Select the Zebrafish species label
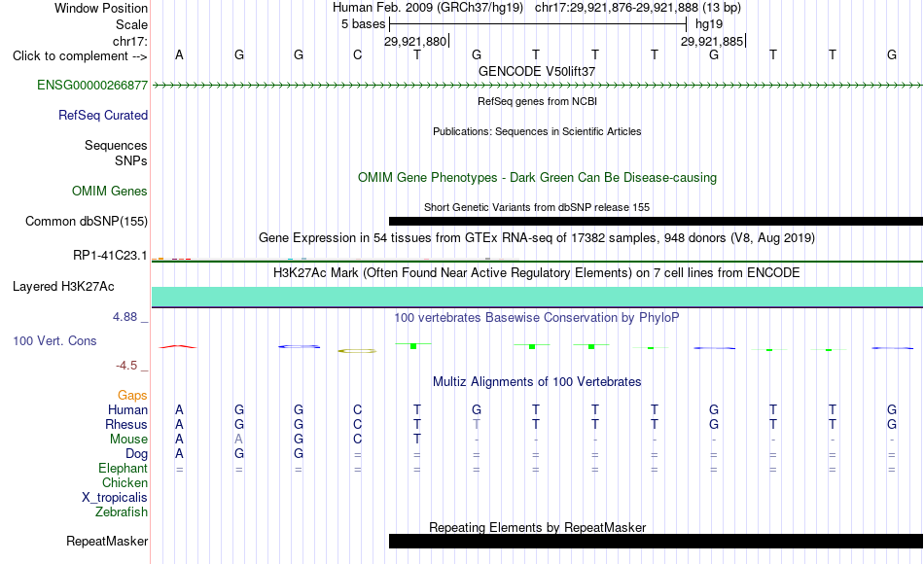924x564 pixels. click(x=122, y=511)
